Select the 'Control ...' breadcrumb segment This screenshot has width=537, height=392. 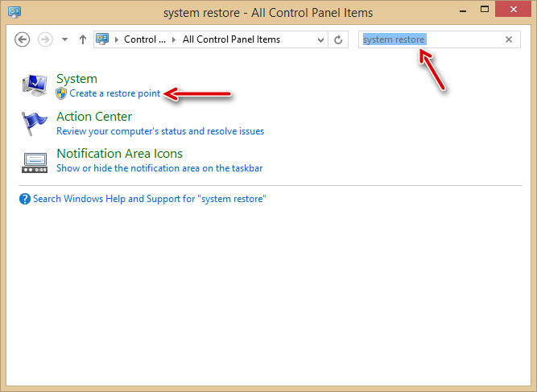tap(145, 39)
